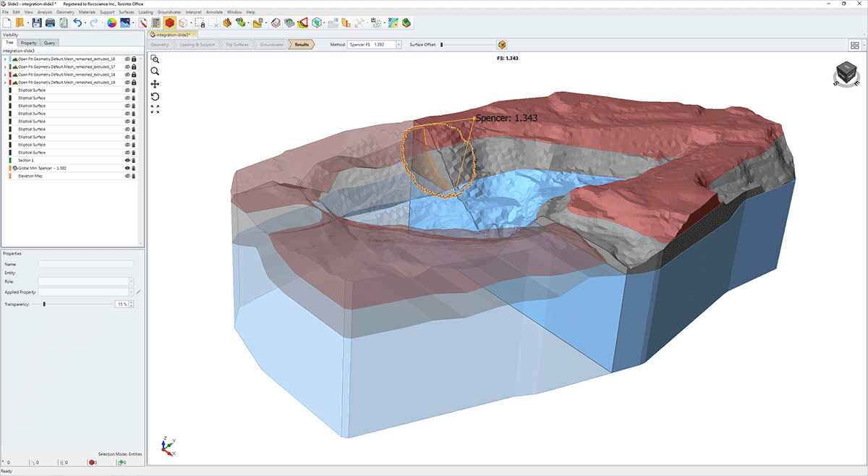Click the Slip Surfaces workflow step
This screenshot has height=476, width=868.
(x=237, y=45)
